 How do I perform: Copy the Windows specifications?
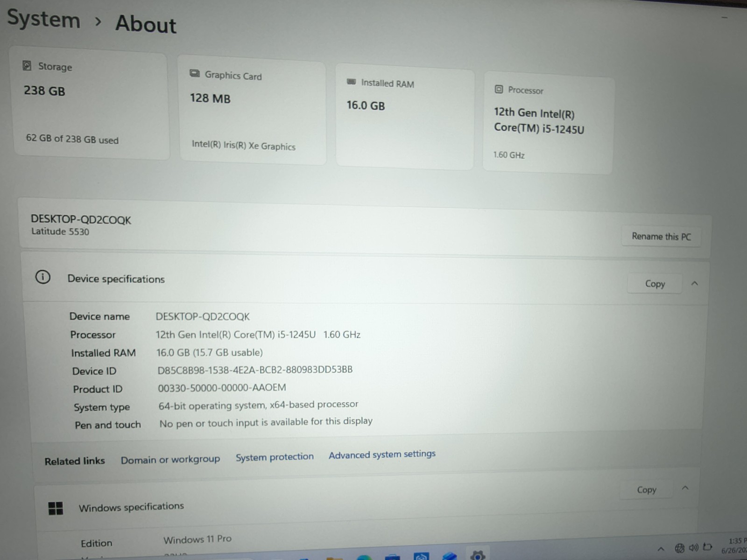[647, 490]
